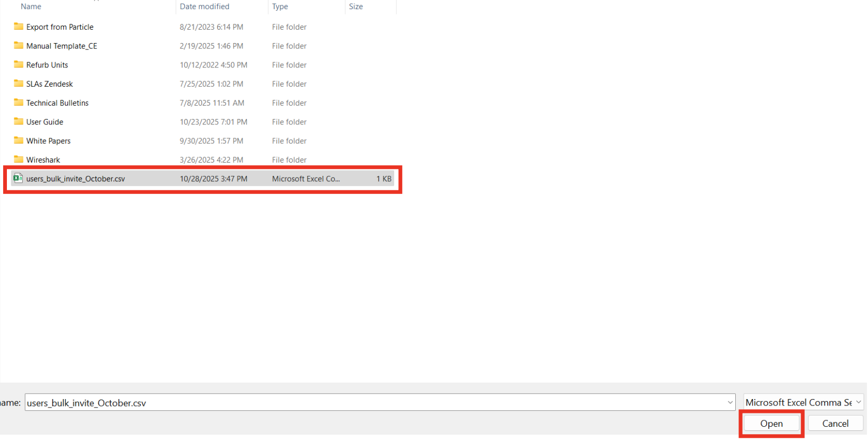This screenshot has width=868, height=440.
Task: Click the date '10/12/2022 4:50 PM'
Action: coord(214,65)
